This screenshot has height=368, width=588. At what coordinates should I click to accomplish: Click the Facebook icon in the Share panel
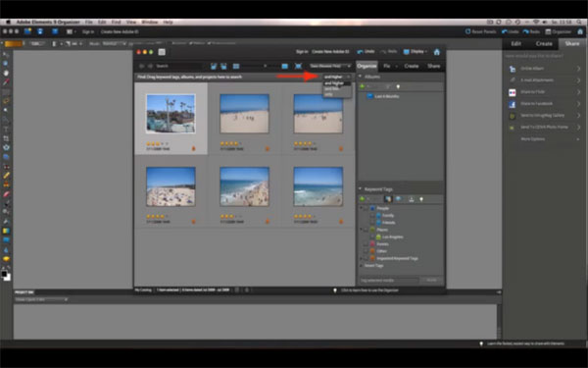[512, 104]
